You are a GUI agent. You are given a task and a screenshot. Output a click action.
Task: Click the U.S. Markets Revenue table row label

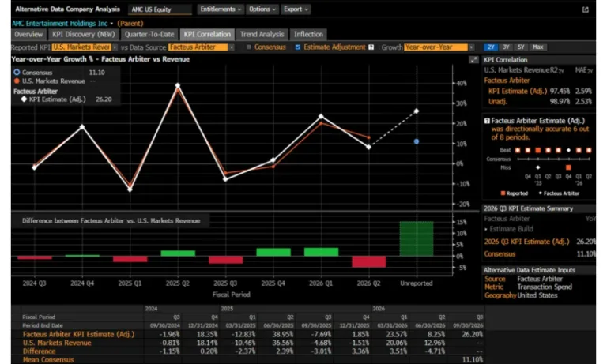[x=57, y=343]
